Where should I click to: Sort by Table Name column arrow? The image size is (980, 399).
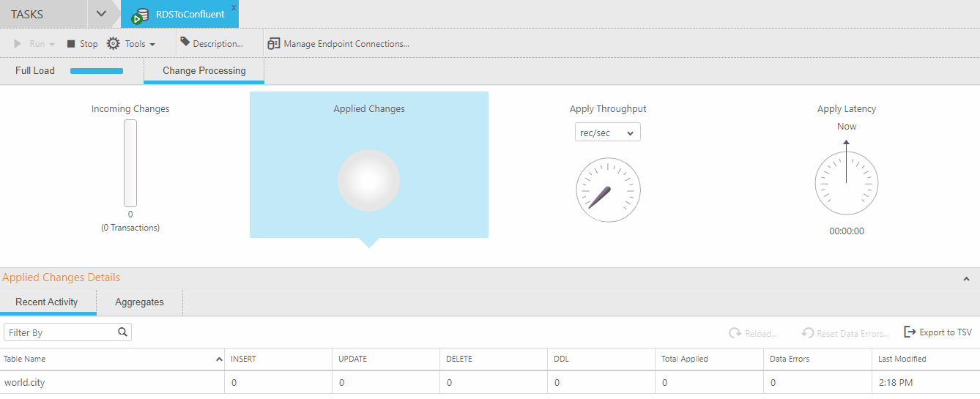(x=220, y=359)
